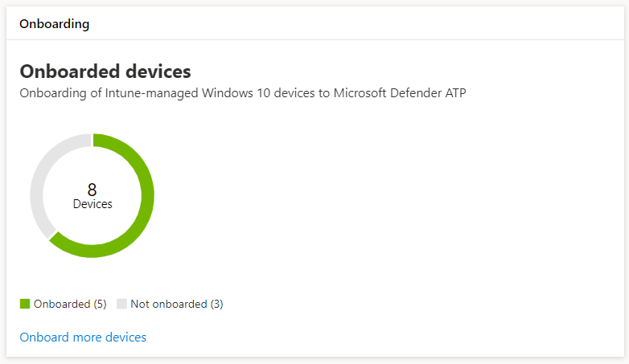
Task: Click the Onboarding card header title
Action: point(54,23)
